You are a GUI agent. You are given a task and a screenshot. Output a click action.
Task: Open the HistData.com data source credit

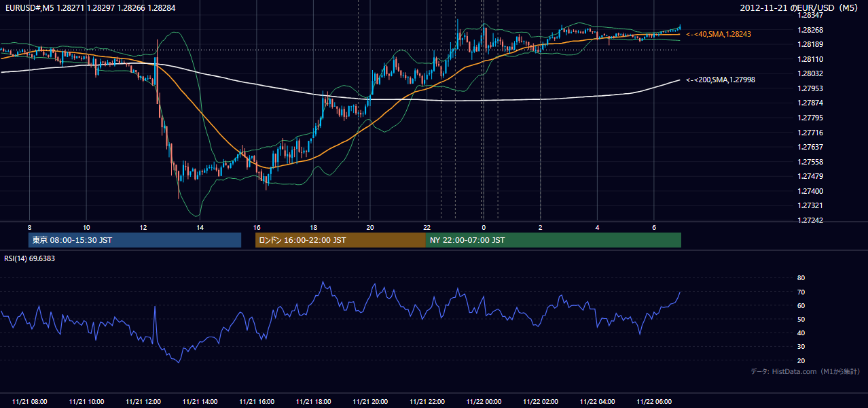[x=806, y=371]
